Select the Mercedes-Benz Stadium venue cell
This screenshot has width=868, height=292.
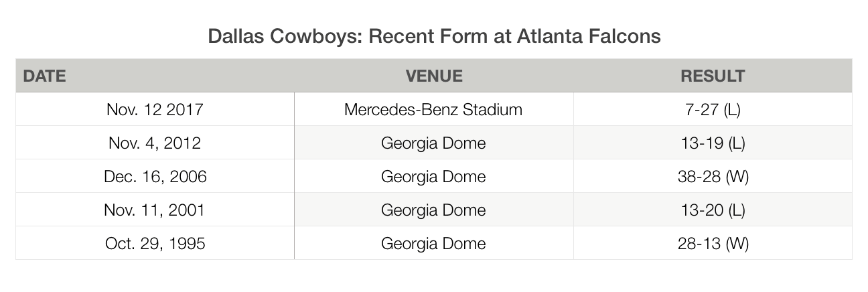click(x=434, y=109)
